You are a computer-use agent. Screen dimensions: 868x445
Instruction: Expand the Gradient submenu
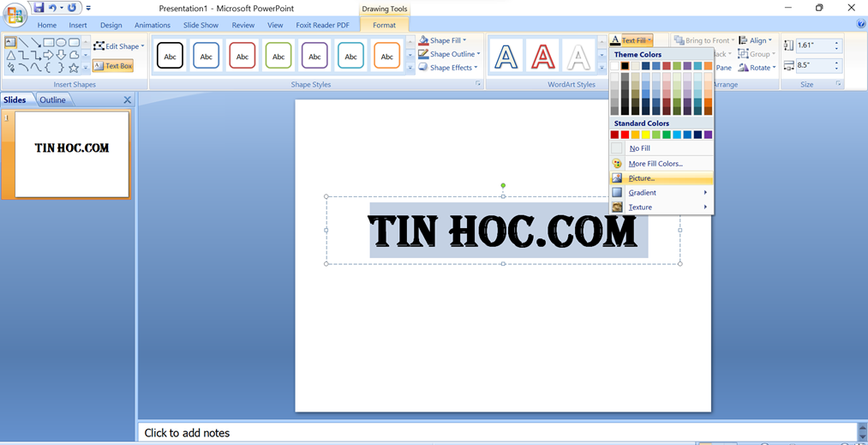[660, 193]
